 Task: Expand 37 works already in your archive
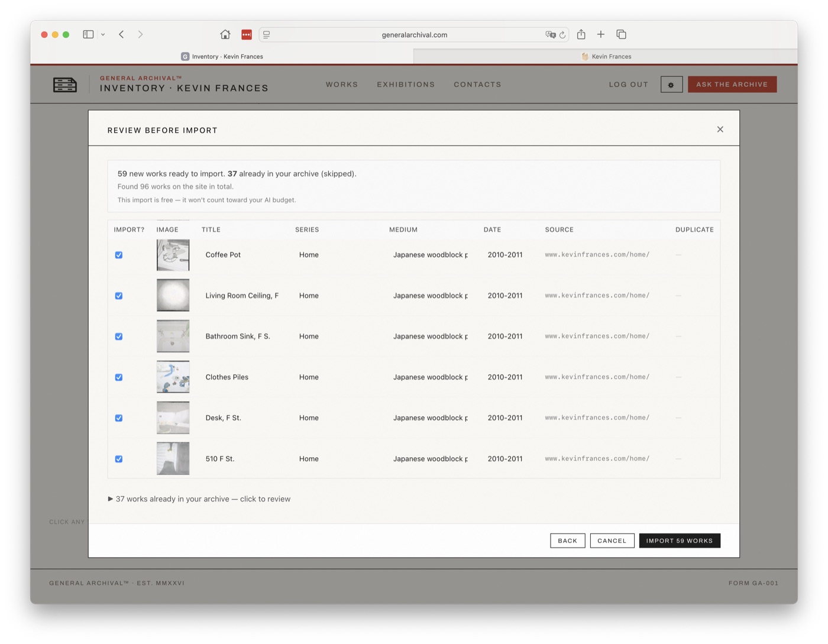199,499
